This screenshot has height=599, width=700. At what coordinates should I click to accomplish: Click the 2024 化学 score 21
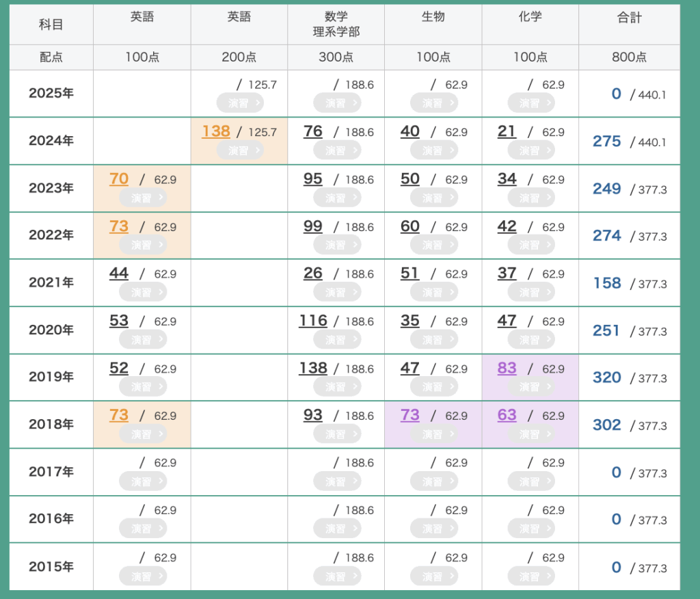point(507,131)
